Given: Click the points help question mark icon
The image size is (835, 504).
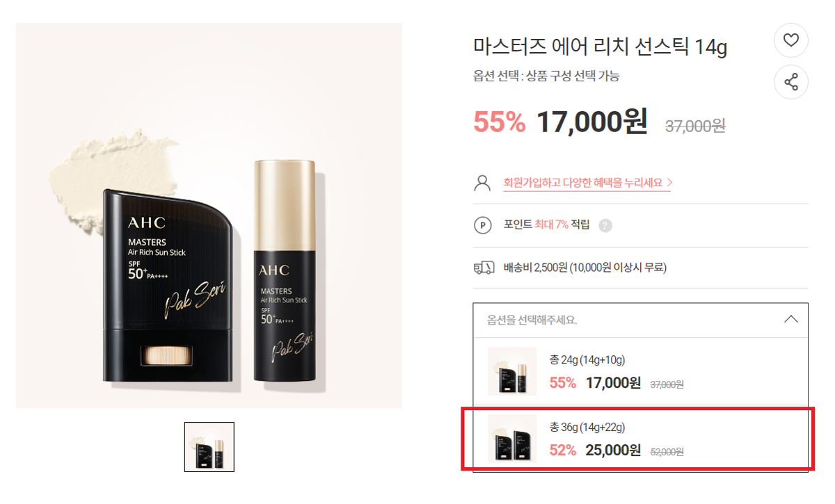Looking at the screenshot, I should click(605, 225).
